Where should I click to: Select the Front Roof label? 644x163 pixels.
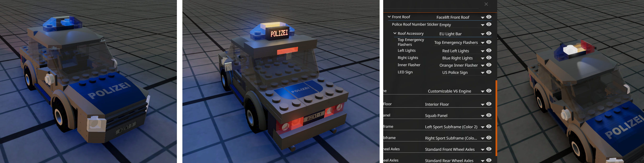pos(401,17)
